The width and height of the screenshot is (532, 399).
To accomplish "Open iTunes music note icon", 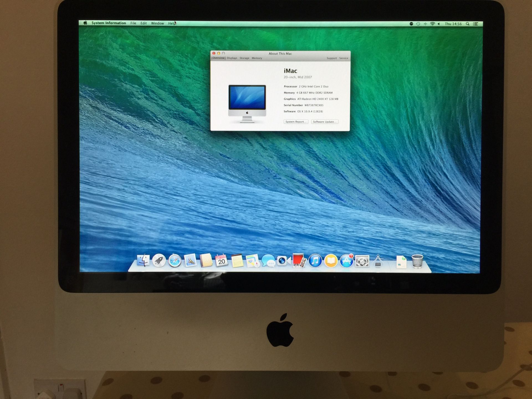I will (x=315, y=261).
